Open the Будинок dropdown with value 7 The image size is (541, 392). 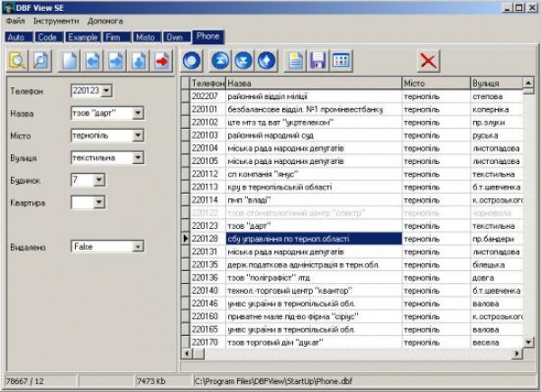pyautogui.click(x=97, y=180)
